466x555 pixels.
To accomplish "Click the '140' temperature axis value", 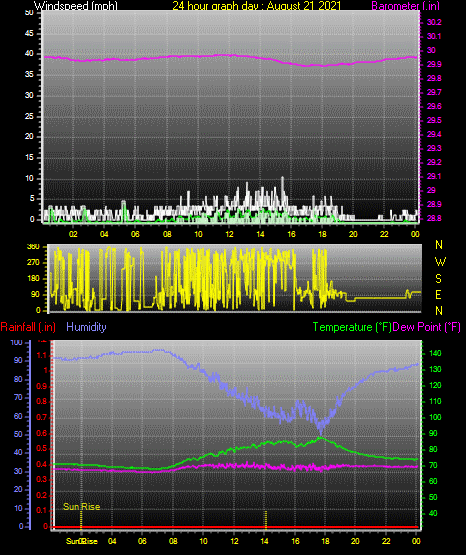I will pyautogui.click(x=435, y=353).
